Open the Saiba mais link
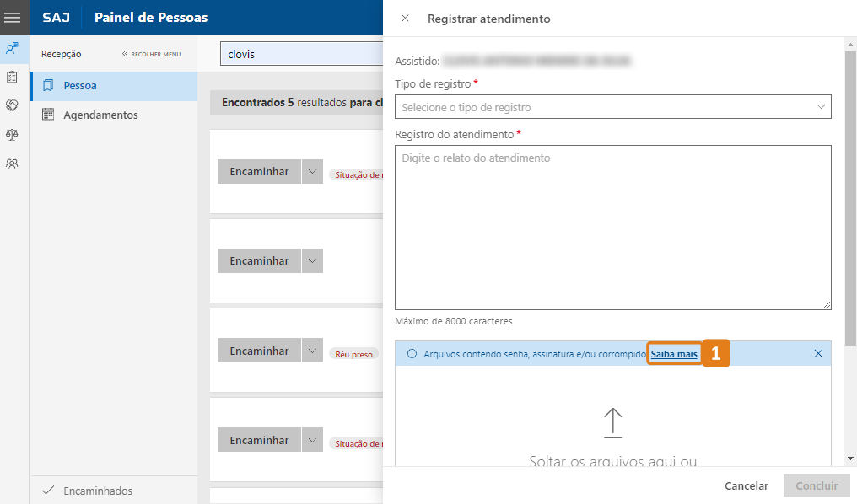 [674, 354]
